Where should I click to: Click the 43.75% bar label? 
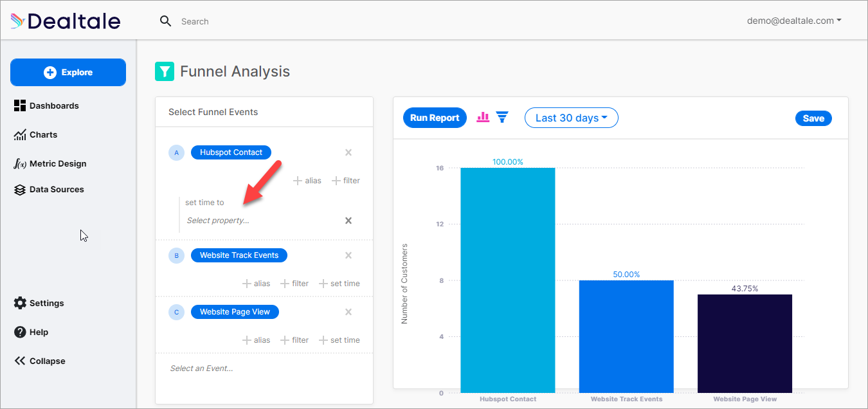tap(745, 289)
